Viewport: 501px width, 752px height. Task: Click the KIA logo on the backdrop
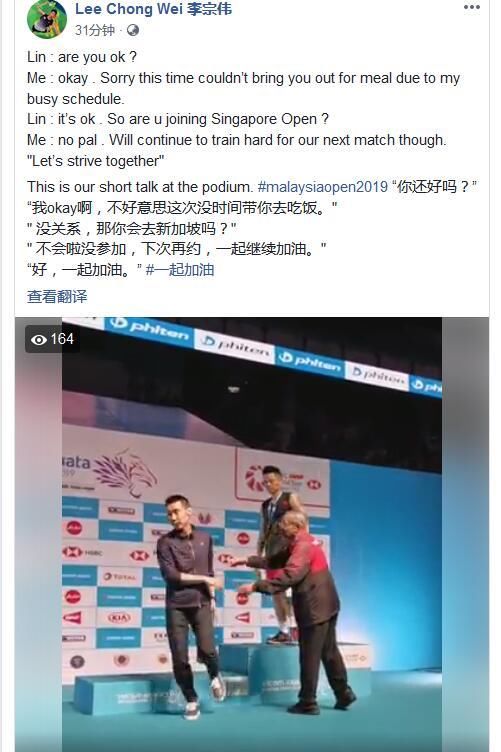point(119,618)
